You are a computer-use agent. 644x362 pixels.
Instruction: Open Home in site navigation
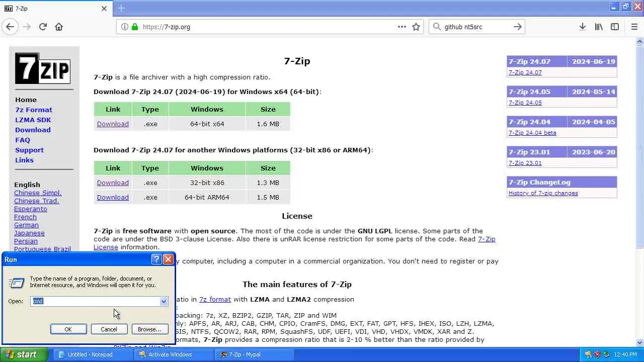click(x=26, y=100)
